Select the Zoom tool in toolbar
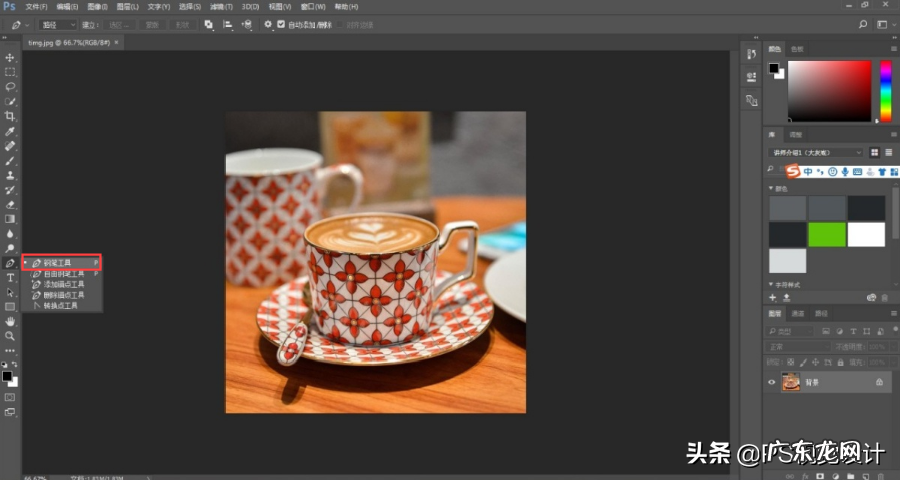Screen dimensions: 900x480 pyautogui.click(x=10, y=336)
